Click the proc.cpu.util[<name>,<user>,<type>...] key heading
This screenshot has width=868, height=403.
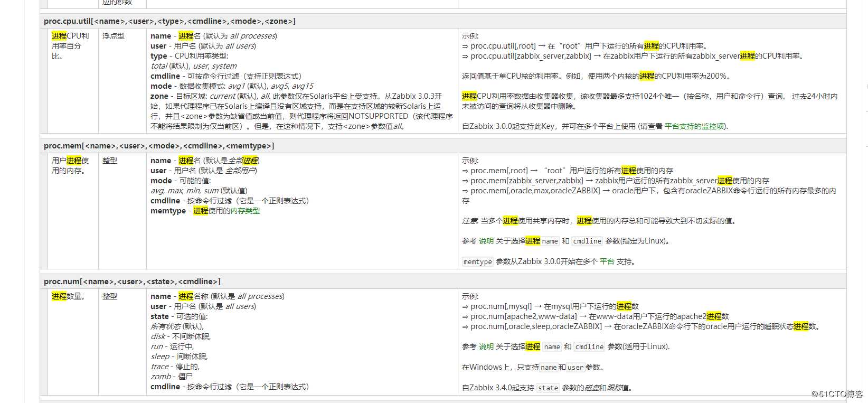(169, 21)
